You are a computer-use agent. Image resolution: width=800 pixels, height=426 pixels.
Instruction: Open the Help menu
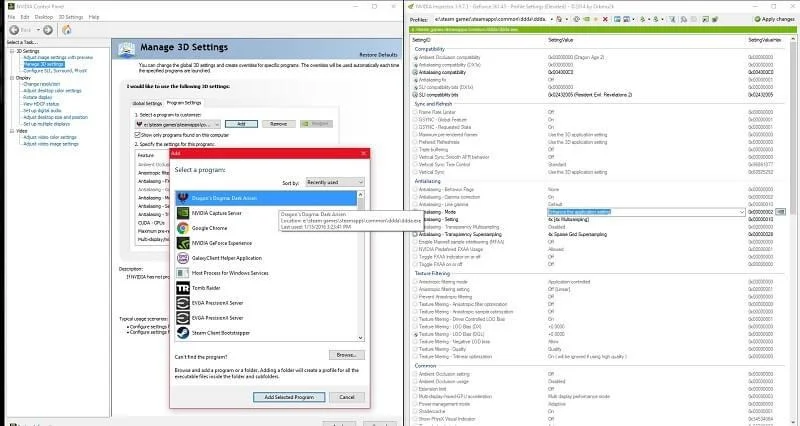[94, 17]
